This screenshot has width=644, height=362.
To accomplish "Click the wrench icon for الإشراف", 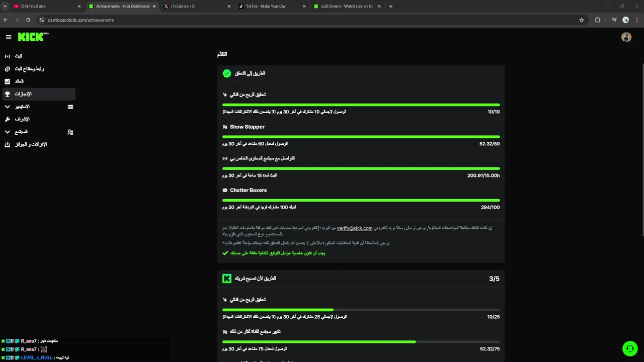I will tap(8, 119).
